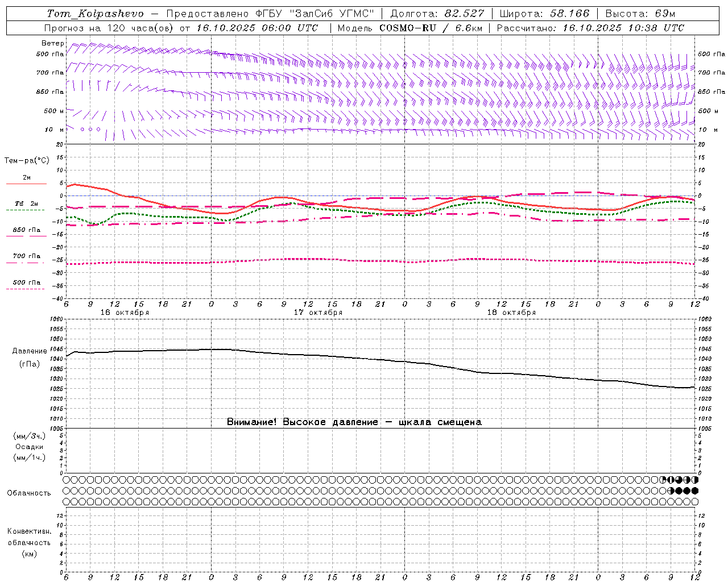Viewport: 728px width, 582px height.
Task: Click the Тем-ра(°C) temperature panel label
Action: pyautogui.click(x=27, y=161)
